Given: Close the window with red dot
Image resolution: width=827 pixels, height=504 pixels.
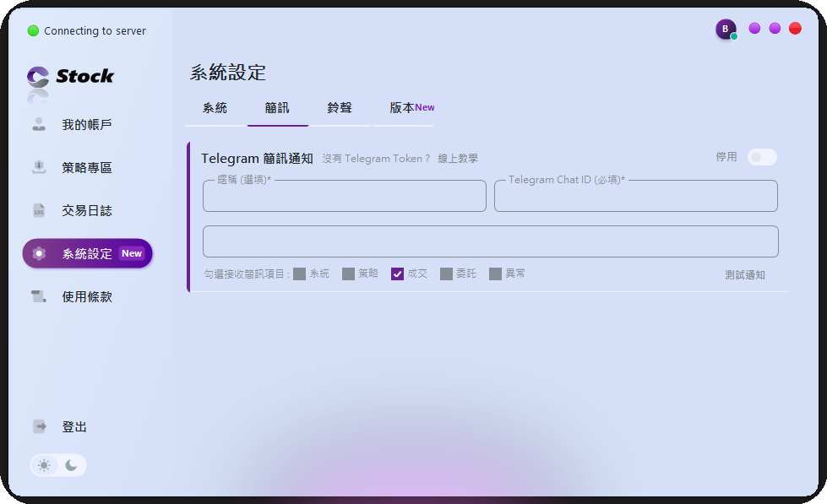Looking at the screenshot, I should coord(796,29).
